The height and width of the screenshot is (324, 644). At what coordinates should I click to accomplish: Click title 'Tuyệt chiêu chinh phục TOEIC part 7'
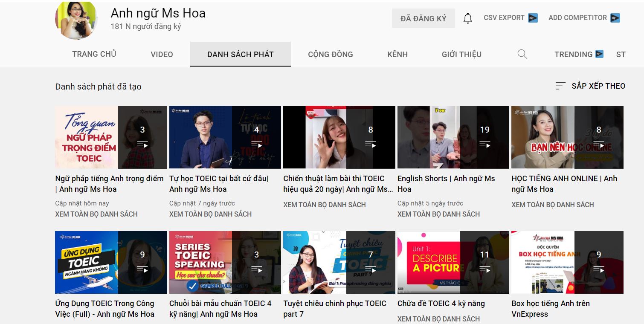tap(335, 309)
